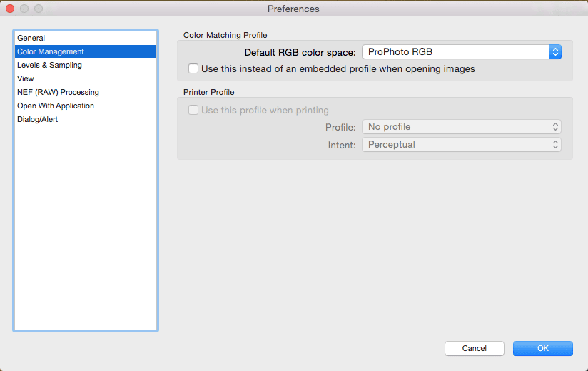Enable use instead of embedded profile checkbox
The image size is (588, 371).
tap(193, 69)
